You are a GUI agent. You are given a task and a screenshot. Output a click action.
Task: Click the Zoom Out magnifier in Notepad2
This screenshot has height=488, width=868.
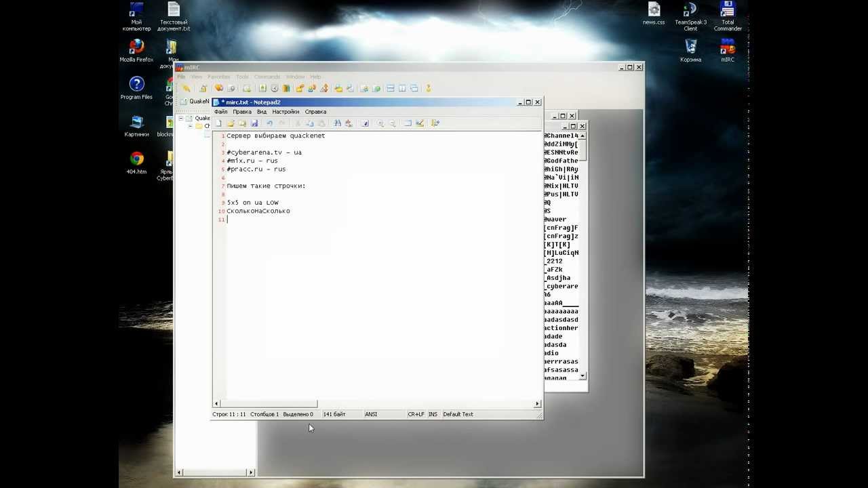tap(393, 123)
